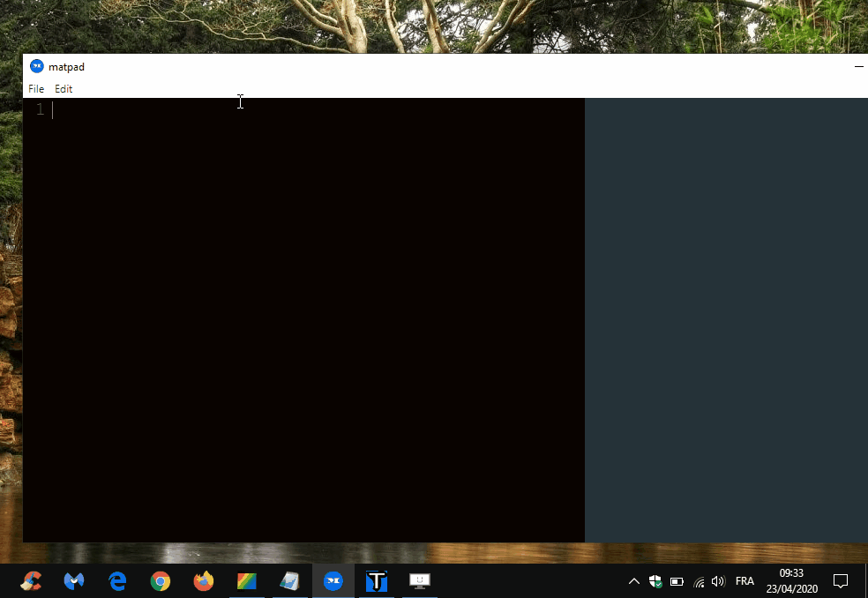The image size is (868, 598).
Task: Launch Google Chrome from the taskbar
Action: coord(160,581)
